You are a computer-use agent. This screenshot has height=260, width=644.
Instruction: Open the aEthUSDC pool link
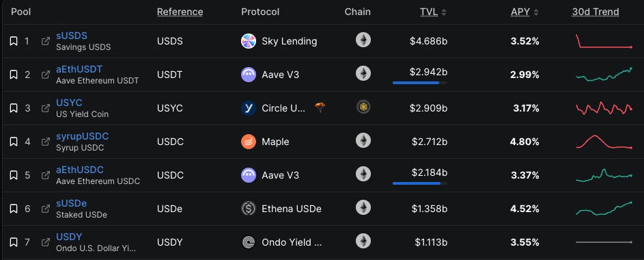click(x=80, y=170)
